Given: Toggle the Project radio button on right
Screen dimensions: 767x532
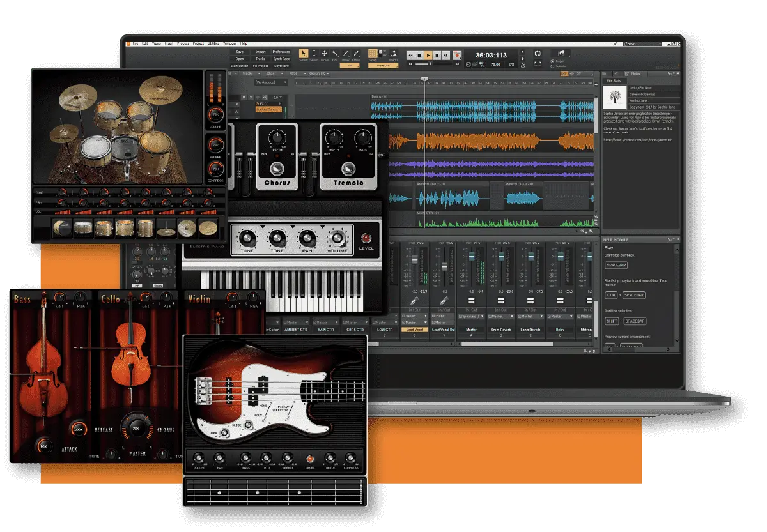Looking at the screenshot, I should coord(552,61).
